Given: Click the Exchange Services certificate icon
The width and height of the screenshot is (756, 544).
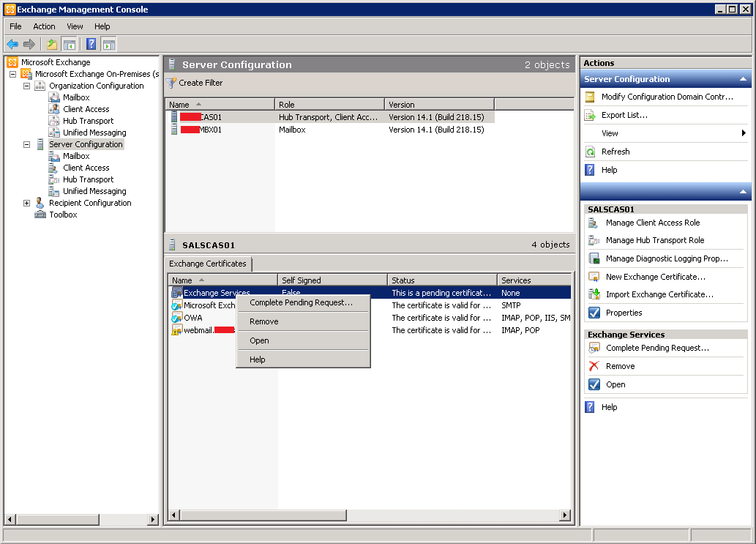Looking at the screenshot, I should [177, 293].
